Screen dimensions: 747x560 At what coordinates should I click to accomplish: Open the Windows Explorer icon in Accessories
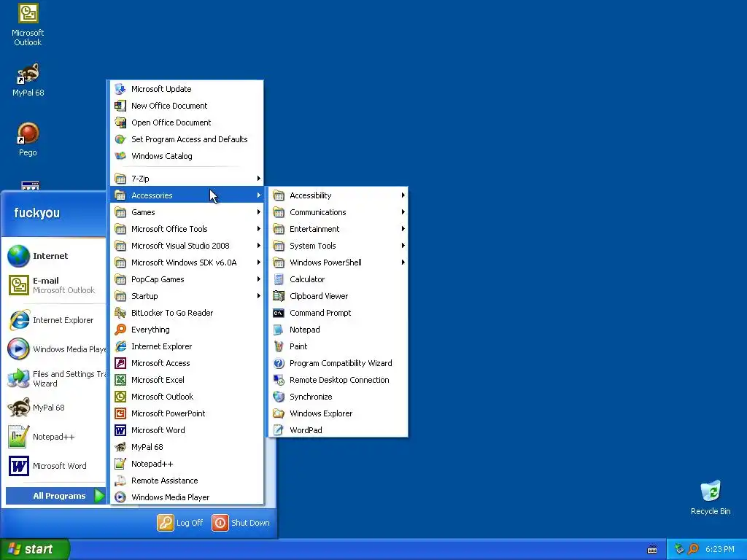pos(279,413)
